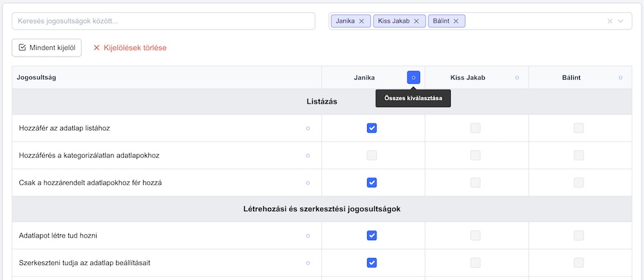Remove Kiss Jakab tag with its X
Viewport: 644px width, 280px height.
click(417, 21)
